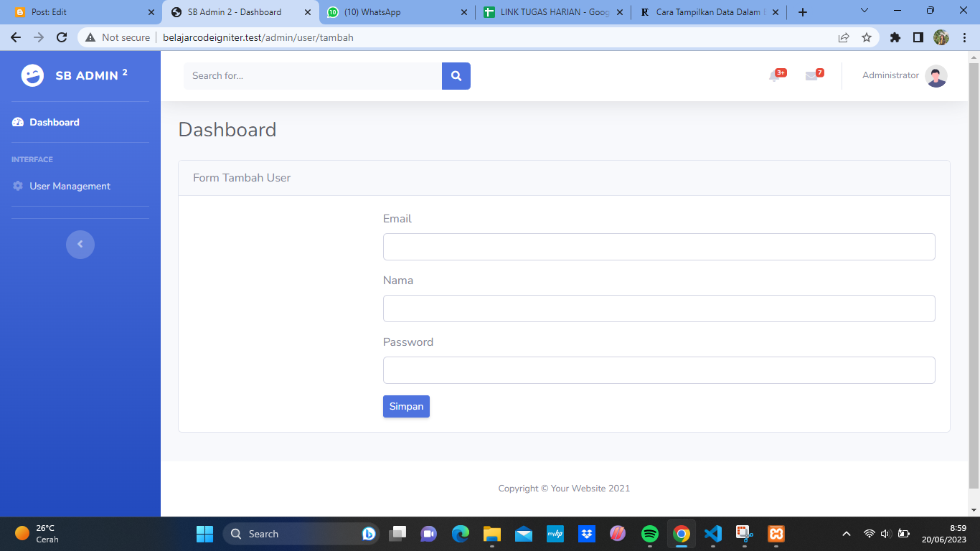Open the tab search chevron
980x551 pixels.
click(x=864, y=11)
